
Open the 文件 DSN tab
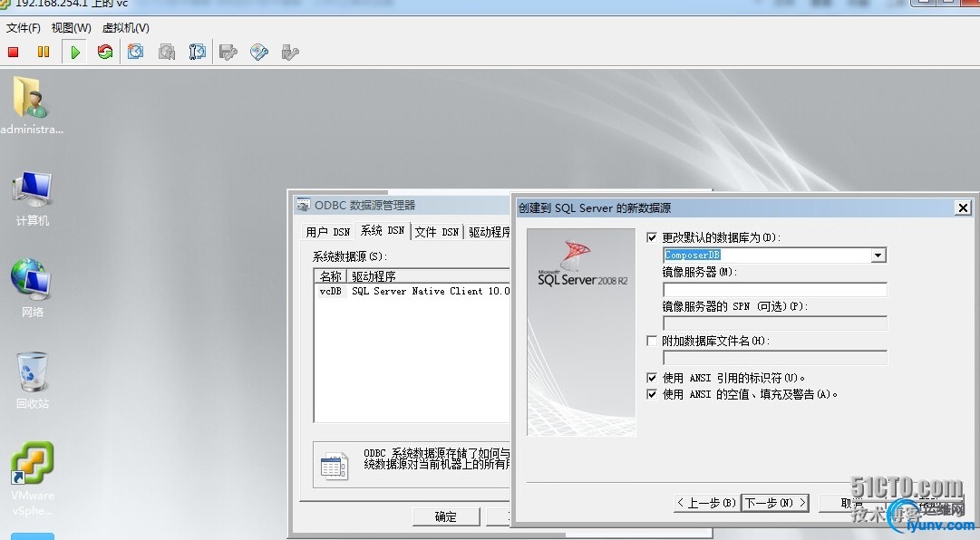click(x=438, y=231)
